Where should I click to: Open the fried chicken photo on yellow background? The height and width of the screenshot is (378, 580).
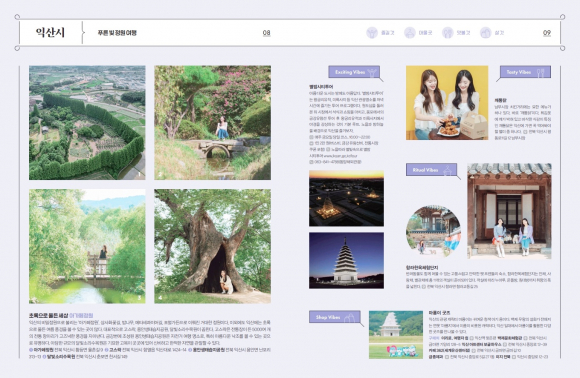447,103
